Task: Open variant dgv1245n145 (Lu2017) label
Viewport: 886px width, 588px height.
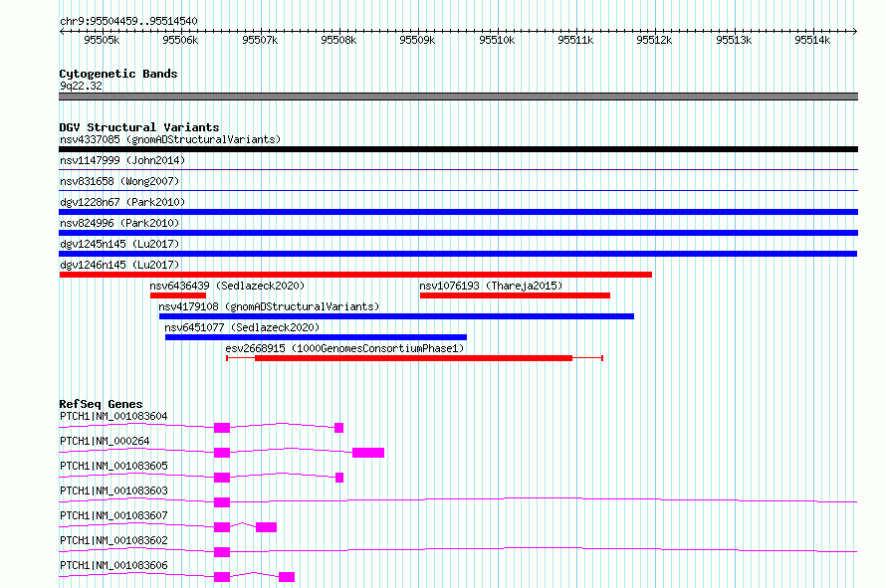Action: click(119, 244)
